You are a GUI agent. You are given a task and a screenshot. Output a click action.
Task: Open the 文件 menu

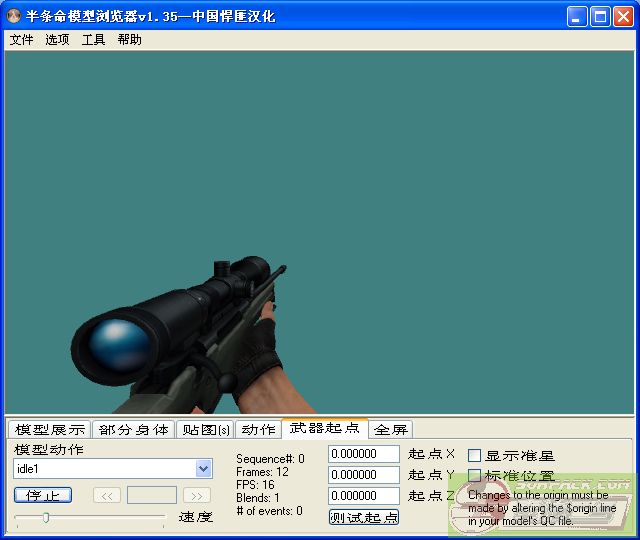pos(21,40)
